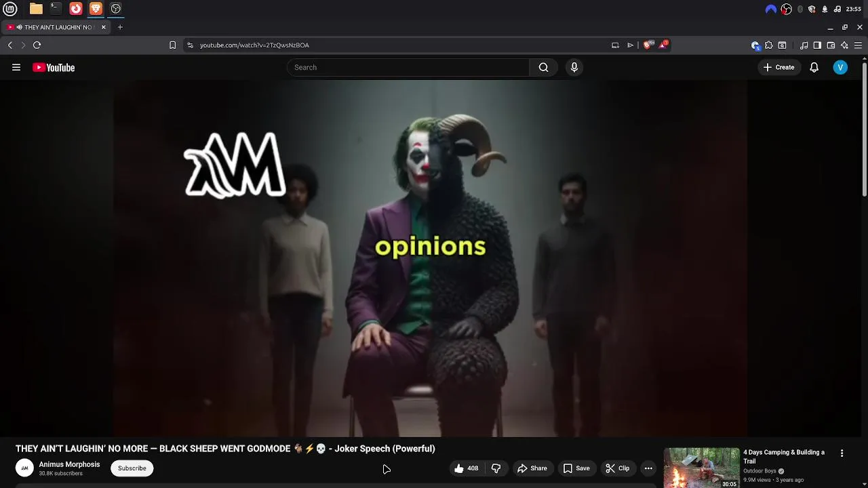Image resolution: width=868 pixels, height=488 pixels.
Task: Dislike the video
Action: pyautogui.click(x=496, y=468)
